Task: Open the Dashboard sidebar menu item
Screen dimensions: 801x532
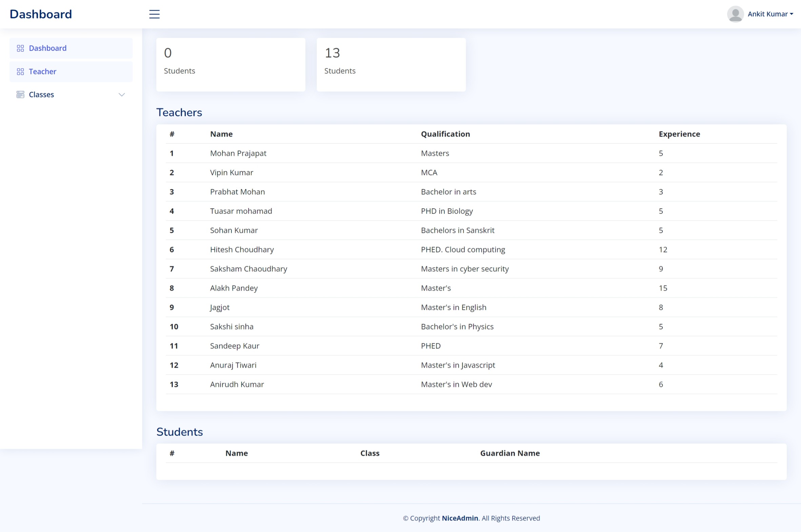Action: (x=47, y=48)
